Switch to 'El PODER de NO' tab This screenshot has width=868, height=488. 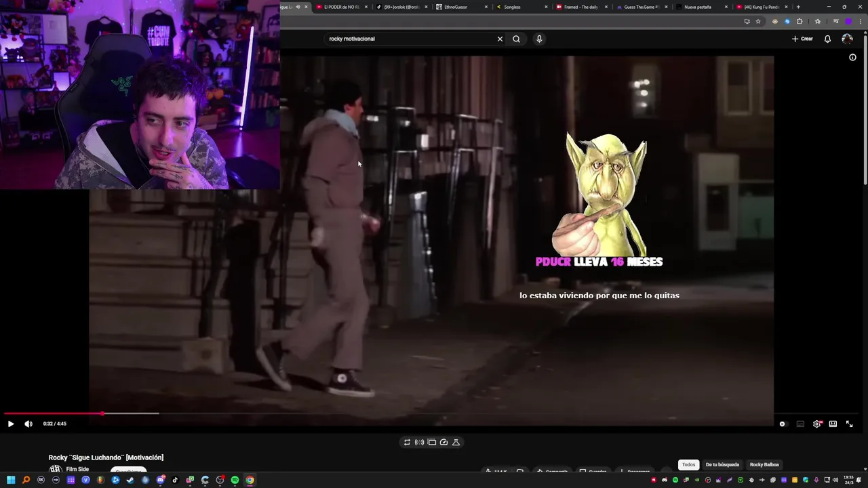(x=340, y=7)
